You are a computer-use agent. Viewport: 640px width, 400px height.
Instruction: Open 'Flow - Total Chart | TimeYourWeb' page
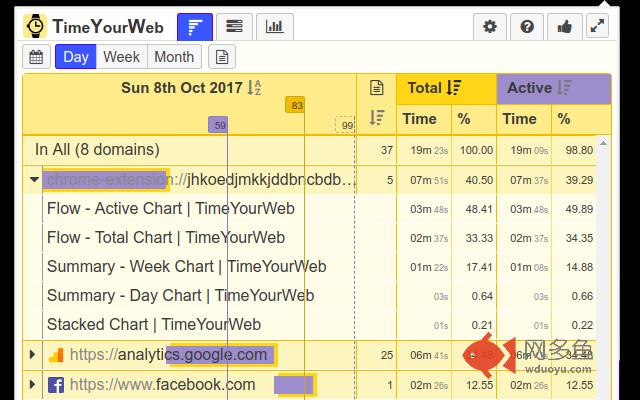click(x=166, y=238)
